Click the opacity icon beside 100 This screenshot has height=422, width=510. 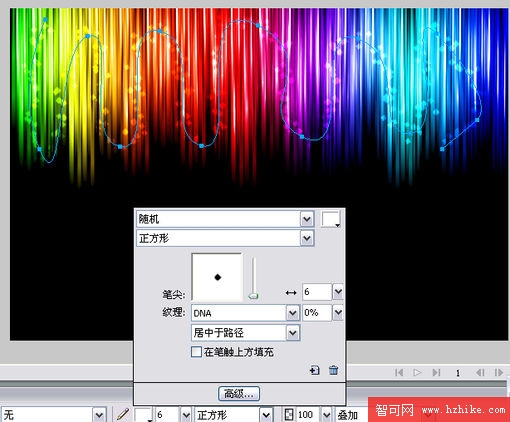tap(289, 415)
